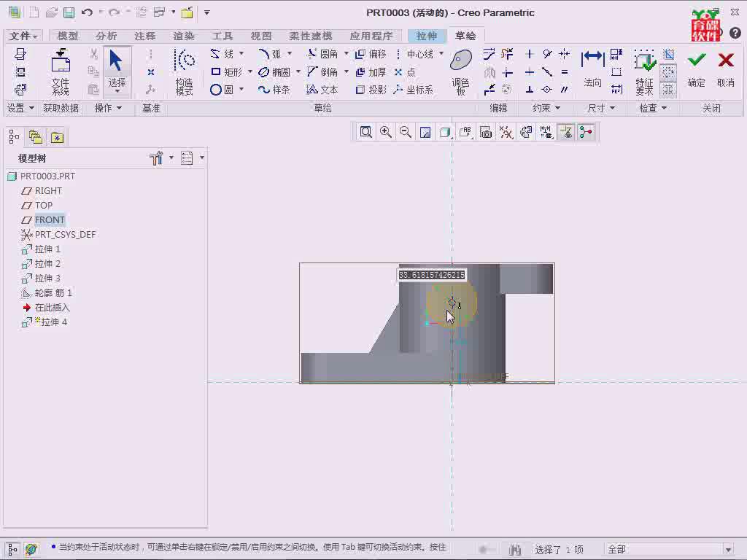This screenshot has height=560, width=747.
Task: Open the Constrain (约束) group dropdown
Action: coord(546,108)
